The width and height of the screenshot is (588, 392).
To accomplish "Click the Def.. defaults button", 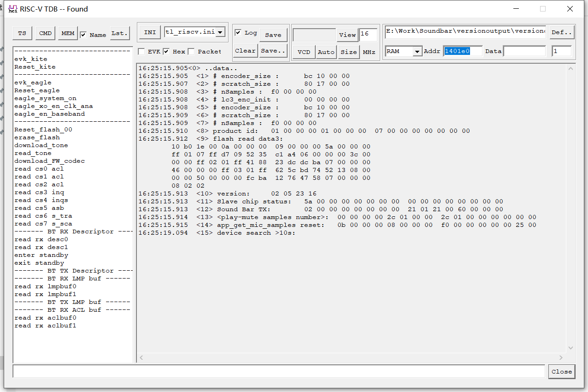I will point(562,32).
